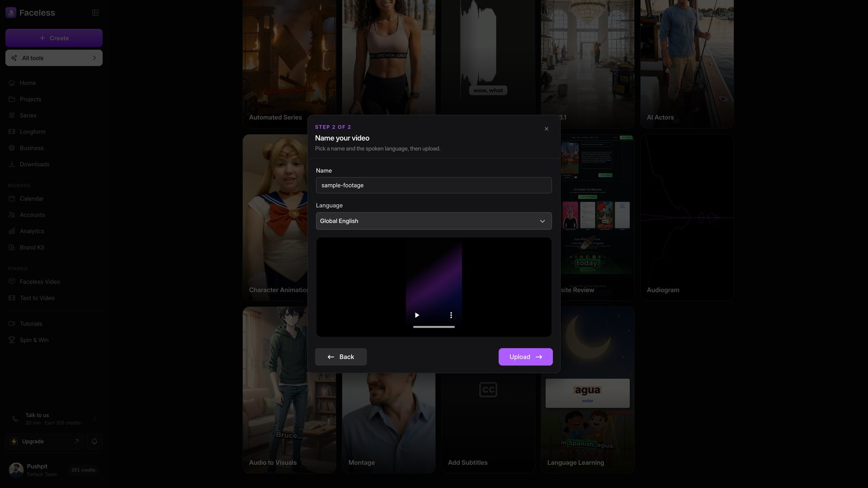This screenshot has width=868, height=488.
Task: Open the Language dropdown
Action: tap(434, 221)
